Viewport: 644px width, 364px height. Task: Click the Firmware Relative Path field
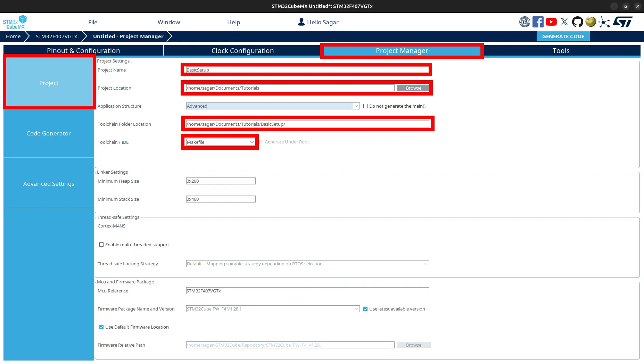pos(290,345)
